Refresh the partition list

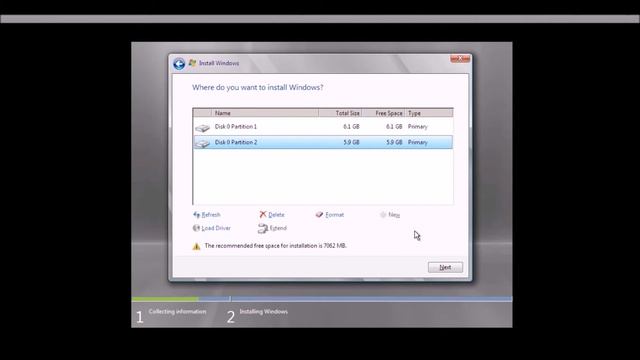click(x=211, y=215)
